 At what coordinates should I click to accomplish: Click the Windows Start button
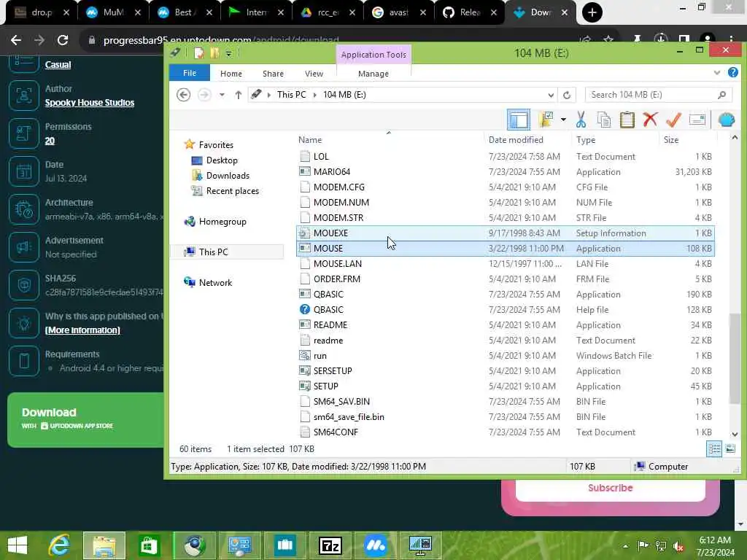click(x=18, y=545)
